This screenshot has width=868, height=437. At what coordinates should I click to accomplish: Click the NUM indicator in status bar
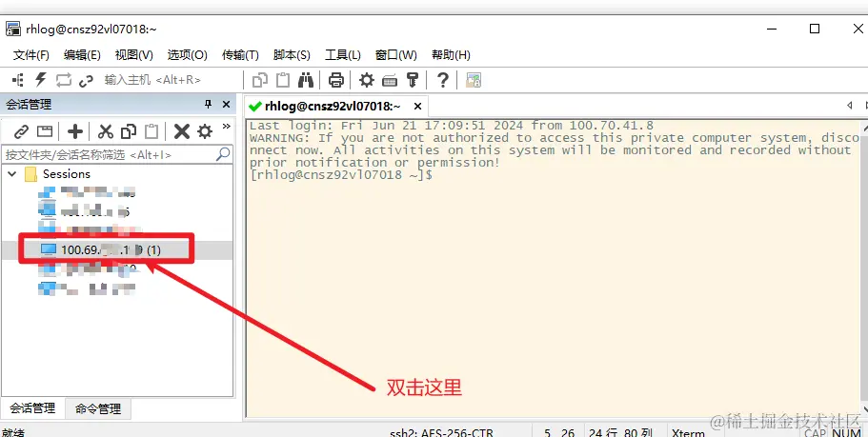click(x=846, y=433)
